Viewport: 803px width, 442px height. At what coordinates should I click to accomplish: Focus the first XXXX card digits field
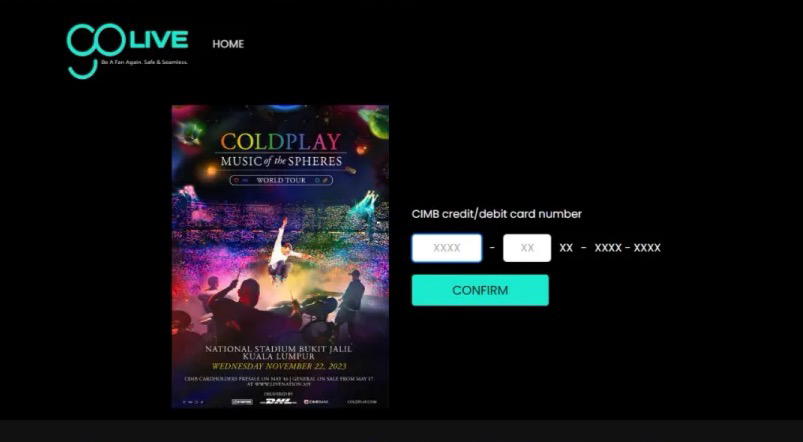pyautogui.click(x=447, y=248)
